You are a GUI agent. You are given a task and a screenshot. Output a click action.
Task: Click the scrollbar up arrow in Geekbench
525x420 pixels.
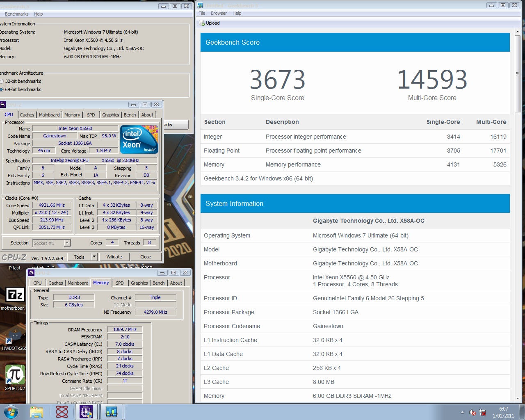tap(518, 32)
